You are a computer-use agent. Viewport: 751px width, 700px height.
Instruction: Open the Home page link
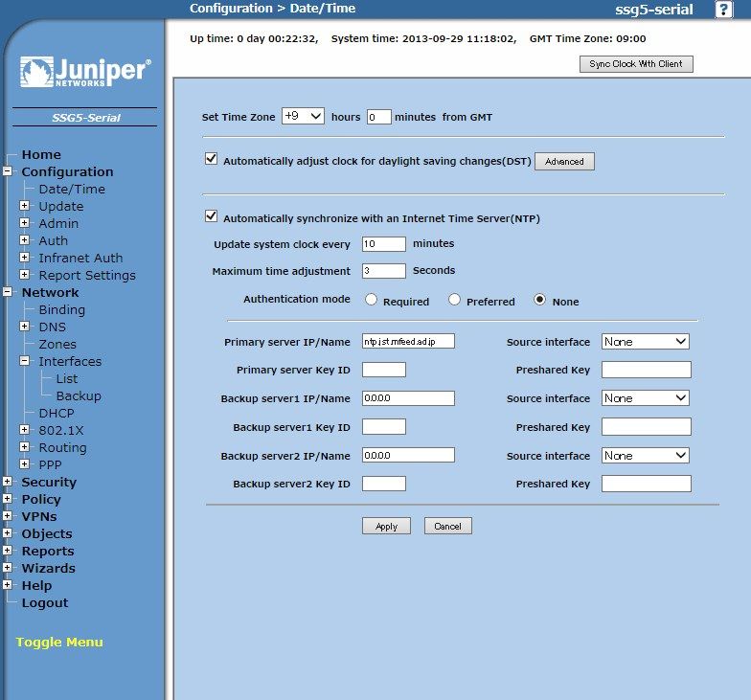pos(41,155)
